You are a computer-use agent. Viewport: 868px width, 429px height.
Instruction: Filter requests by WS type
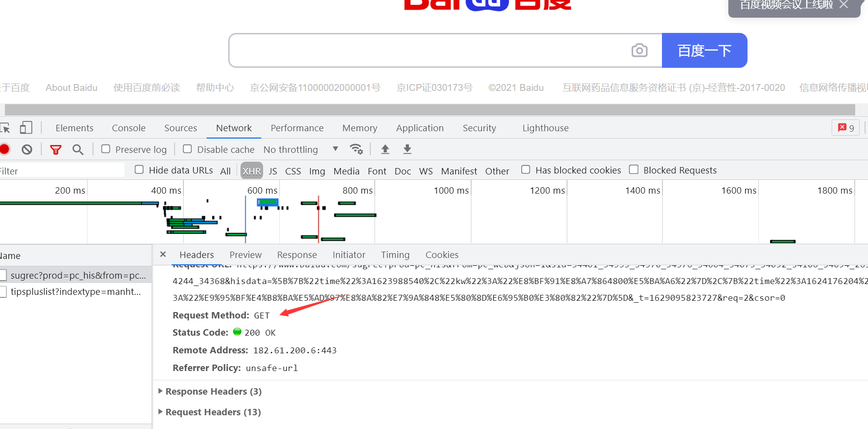point(426,171)
